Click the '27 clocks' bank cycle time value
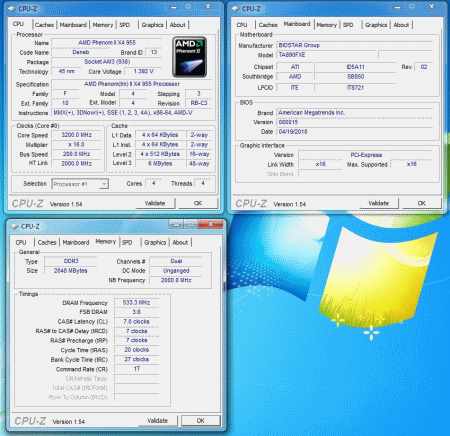450x436 pixels. coord(136,359)
